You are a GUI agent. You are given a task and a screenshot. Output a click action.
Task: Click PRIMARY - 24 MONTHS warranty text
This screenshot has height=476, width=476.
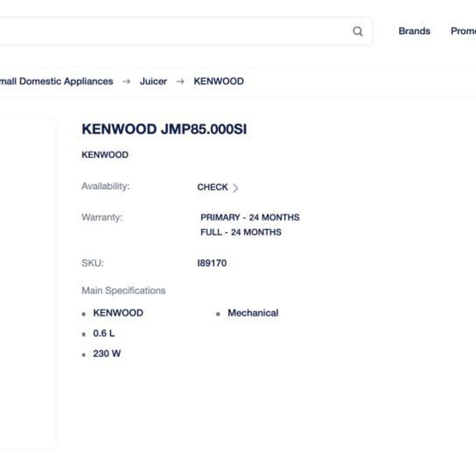click(250, 218)
